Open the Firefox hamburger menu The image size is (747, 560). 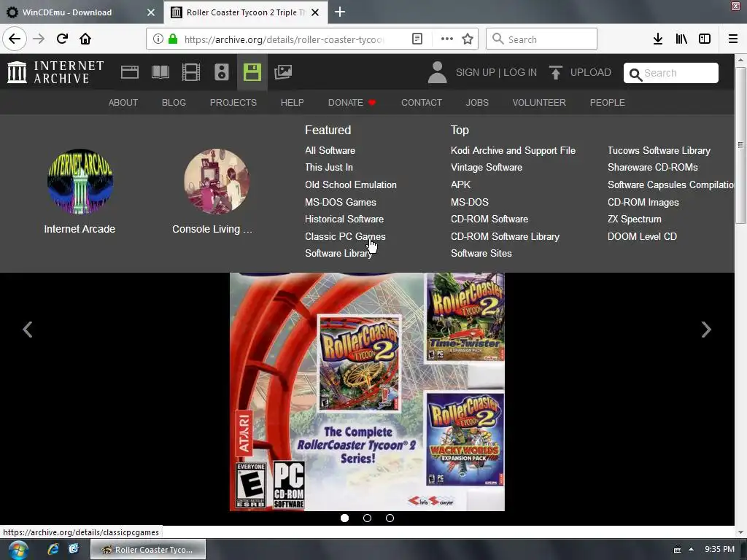[x=733, y=39]
